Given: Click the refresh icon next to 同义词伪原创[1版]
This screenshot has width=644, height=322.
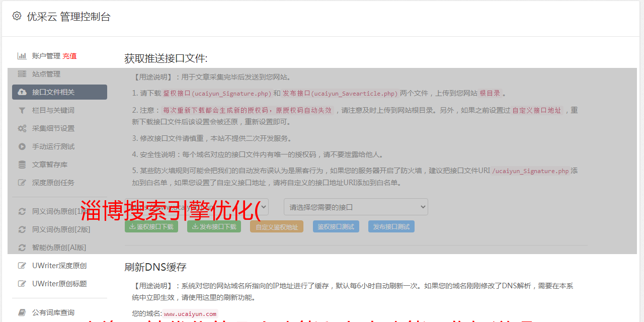Looking at the screenshot, I should [22, 211].
